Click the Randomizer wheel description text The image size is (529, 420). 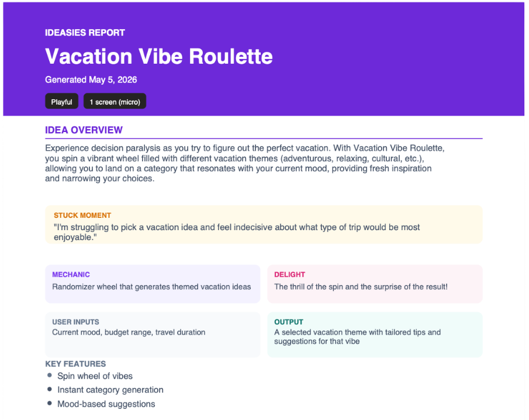point(151,287)
